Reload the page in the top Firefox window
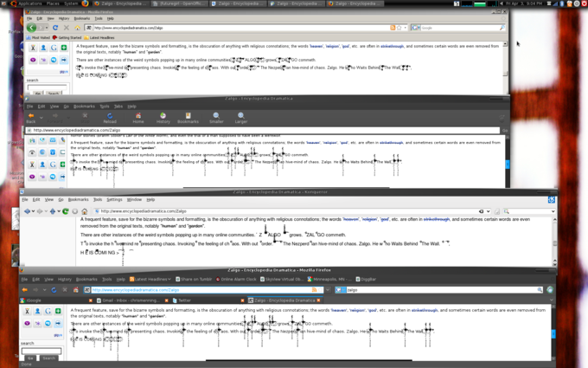Viewport: 588px width, 368px height. (x=55, y=28)
